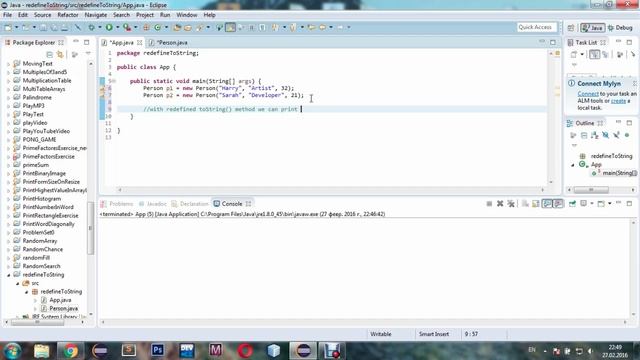Image resolution: width=640 pixels, height=360 pixels.
Task: Open the New file dropdown arrow
Action: coord(16,27)
